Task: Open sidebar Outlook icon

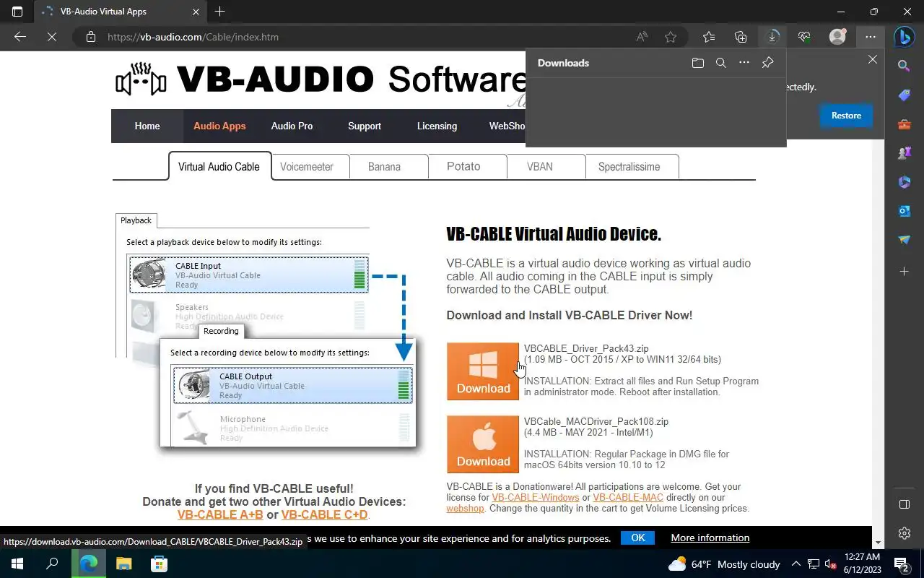Action: pos(904,211)
